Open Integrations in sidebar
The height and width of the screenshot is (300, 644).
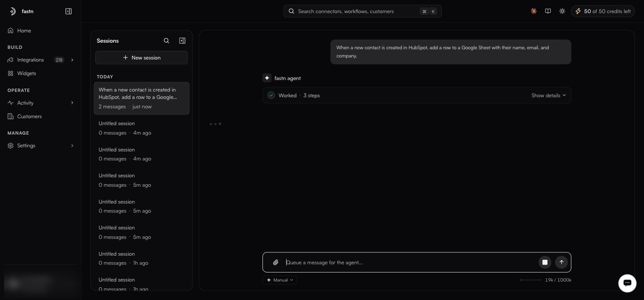(x=30, y=60)
